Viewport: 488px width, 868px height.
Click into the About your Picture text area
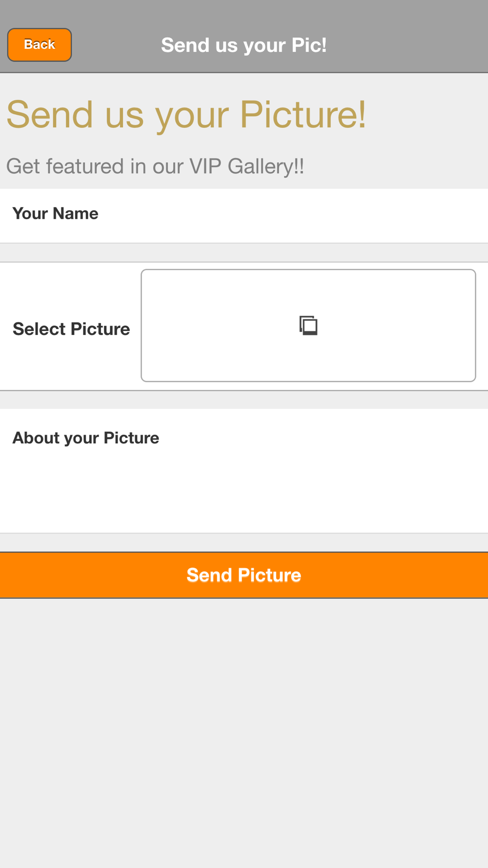[244, 483]
